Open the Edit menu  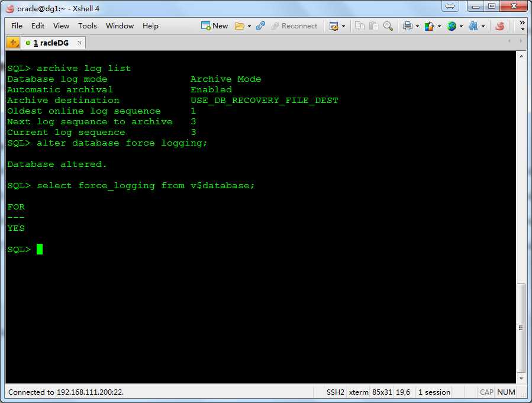38,26
